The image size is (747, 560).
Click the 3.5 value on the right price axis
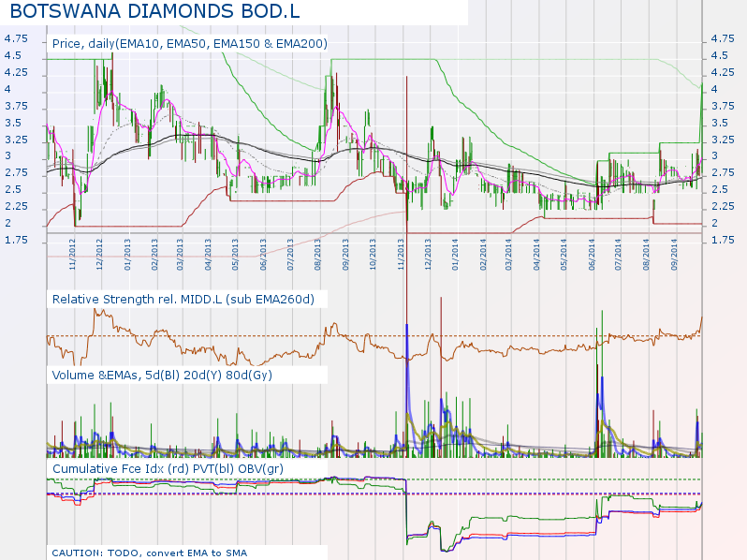[719, 123]
